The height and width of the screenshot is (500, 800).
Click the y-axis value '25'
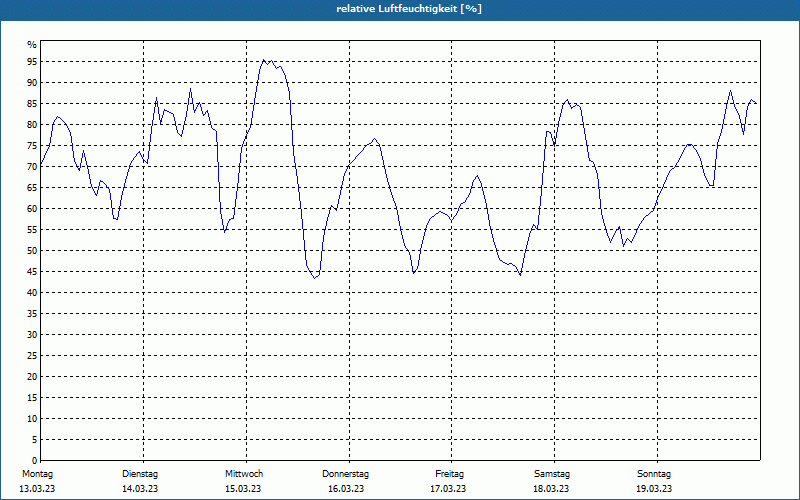pos(32,356)
